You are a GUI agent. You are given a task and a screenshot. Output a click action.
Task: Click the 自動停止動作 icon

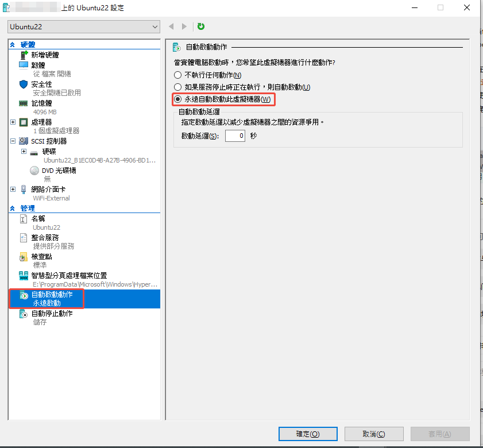pyautogui.click(x=24, y=314)
